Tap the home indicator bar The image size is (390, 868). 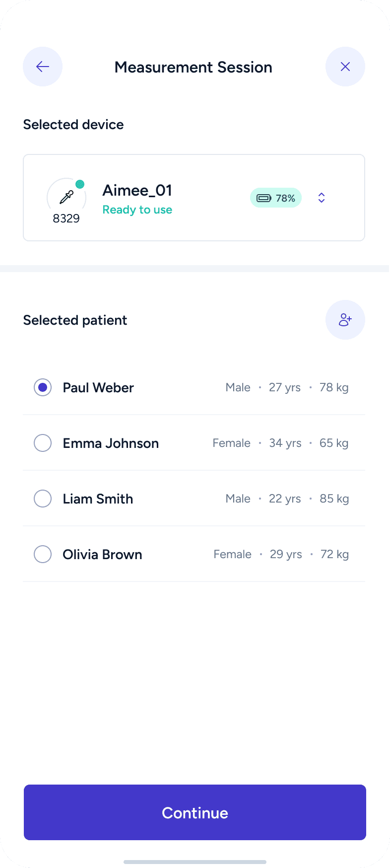195,862
